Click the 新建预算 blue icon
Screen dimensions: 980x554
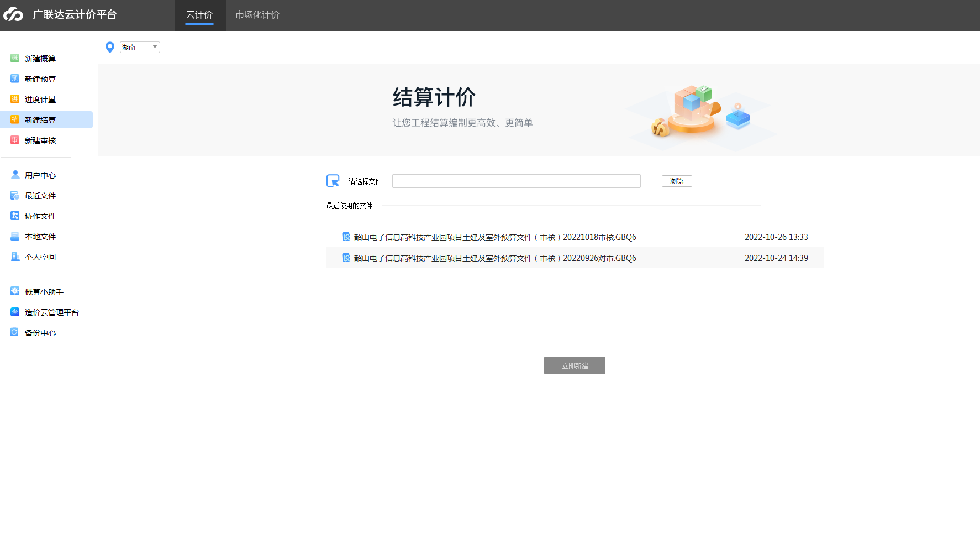15,79
